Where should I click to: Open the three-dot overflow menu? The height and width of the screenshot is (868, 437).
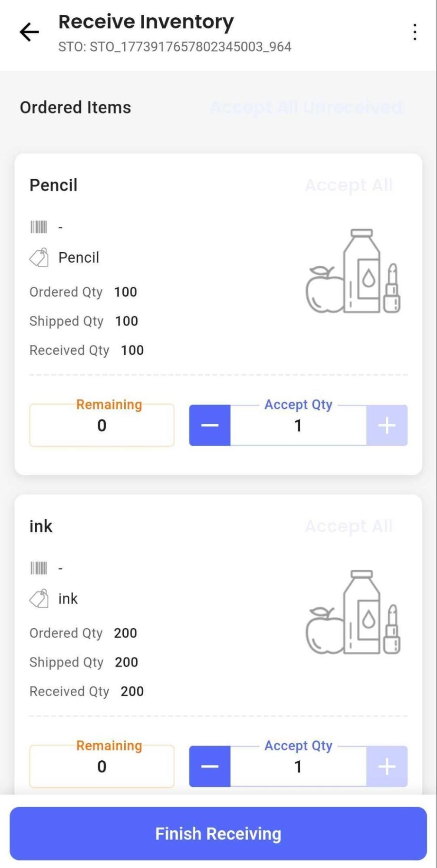click(x=415, y=32)
